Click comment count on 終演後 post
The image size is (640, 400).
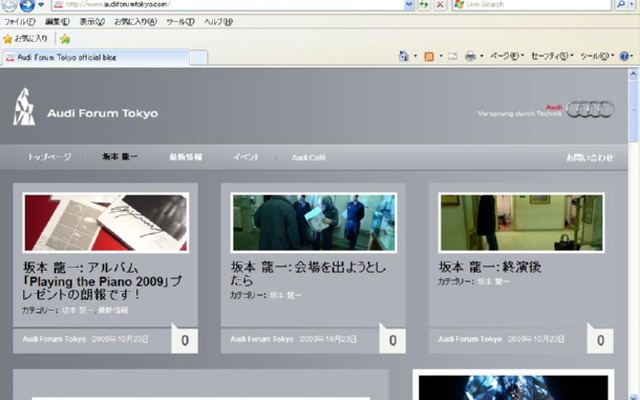600,340
